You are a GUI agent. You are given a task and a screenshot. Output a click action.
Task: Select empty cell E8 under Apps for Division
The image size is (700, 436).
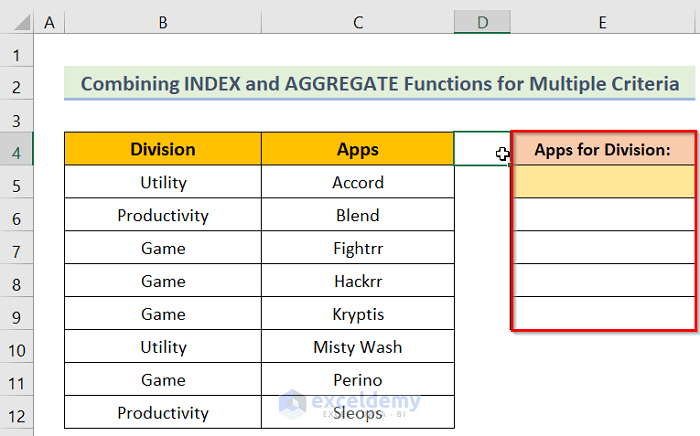[604, 281]
